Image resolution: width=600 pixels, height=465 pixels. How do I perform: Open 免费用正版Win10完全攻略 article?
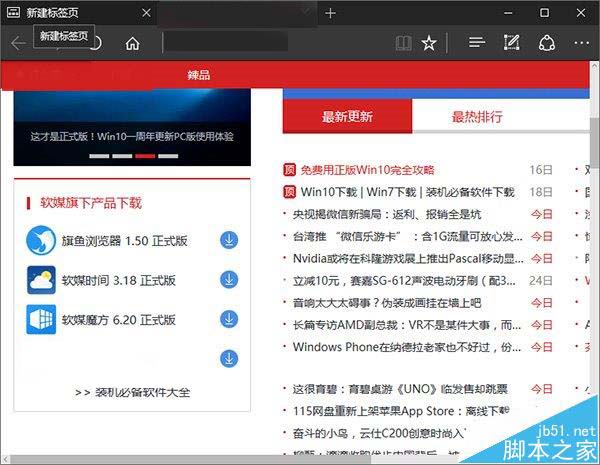coord(367,170)
